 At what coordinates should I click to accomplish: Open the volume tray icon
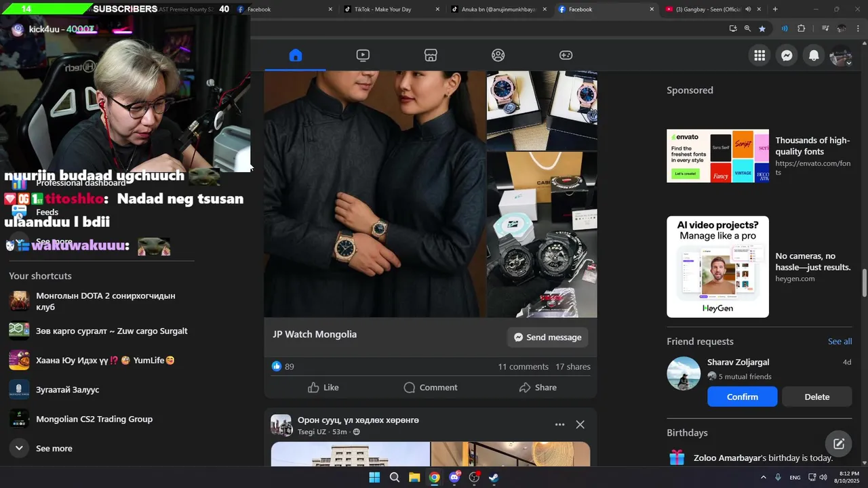(x=823, y=477)
